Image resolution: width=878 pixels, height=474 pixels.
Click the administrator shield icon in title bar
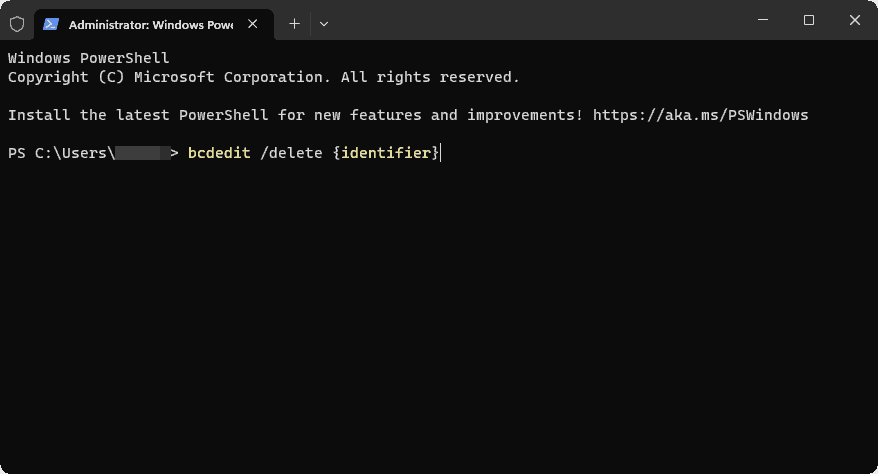(17, 24)
